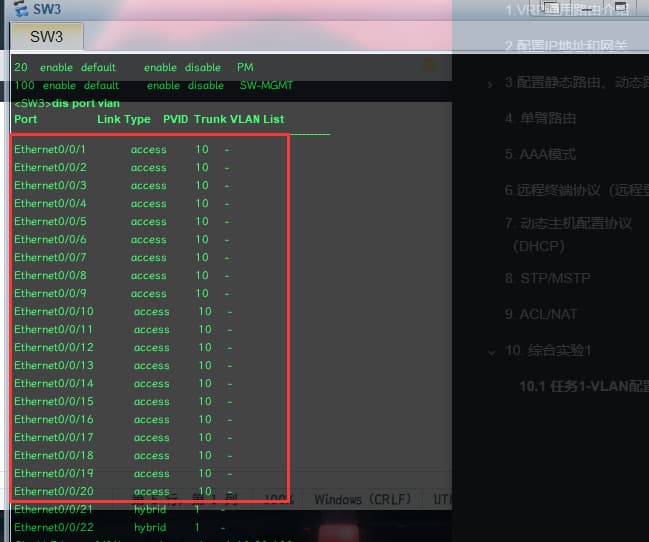Click the Ethernet0/0/21 hybrid port line
Image resolution: width=649 pixels, height=542 pixels.
[x=120, y=509]
